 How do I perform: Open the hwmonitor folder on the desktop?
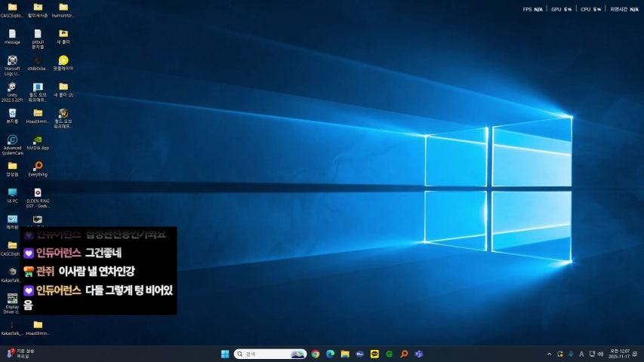point(63,8)
